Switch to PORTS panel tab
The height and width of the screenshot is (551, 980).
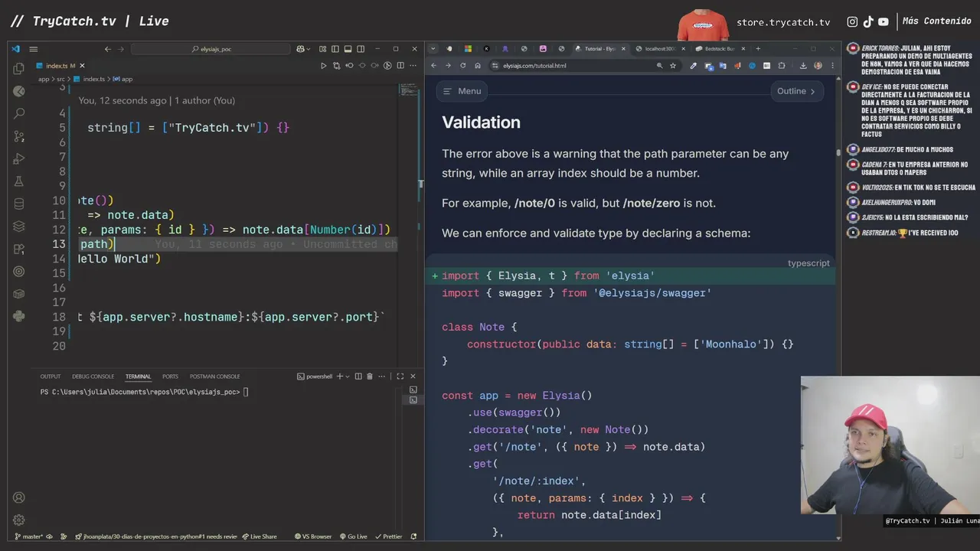(170, 377)
